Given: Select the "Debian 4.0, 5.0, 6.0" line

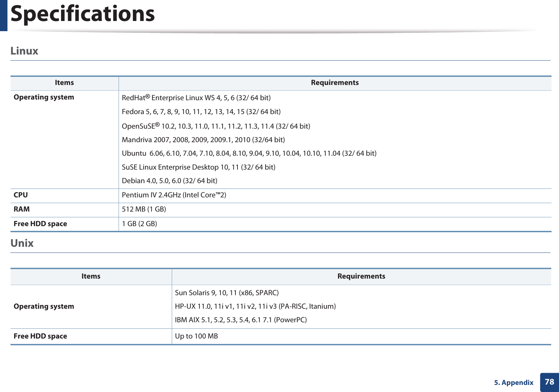Looking at the screenshot, I should 170,181.
